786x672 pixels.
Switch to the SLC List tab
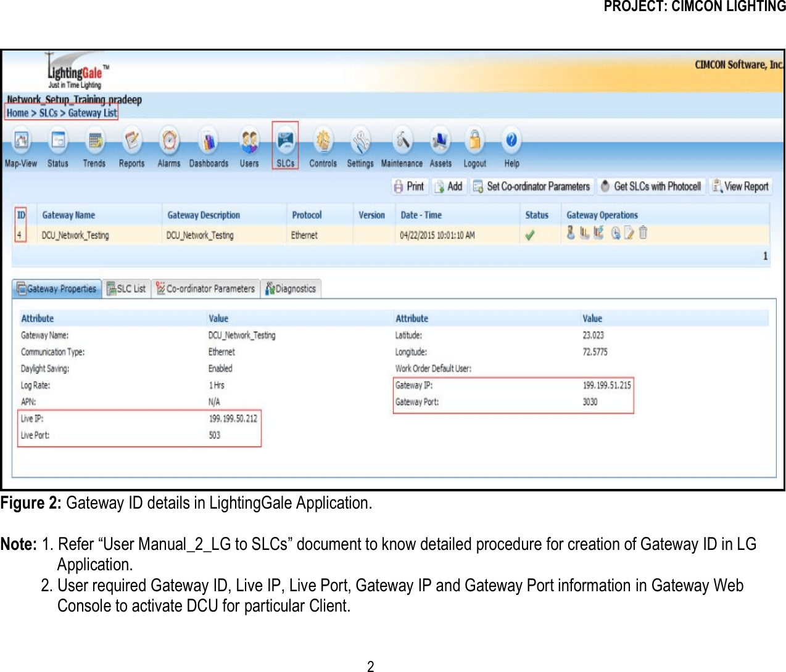(126, 289)
